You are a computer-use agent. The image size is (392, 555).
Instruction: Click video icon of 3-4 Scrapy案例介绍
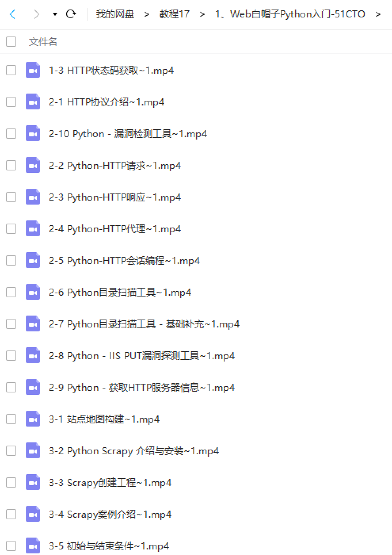click(33, 514)
